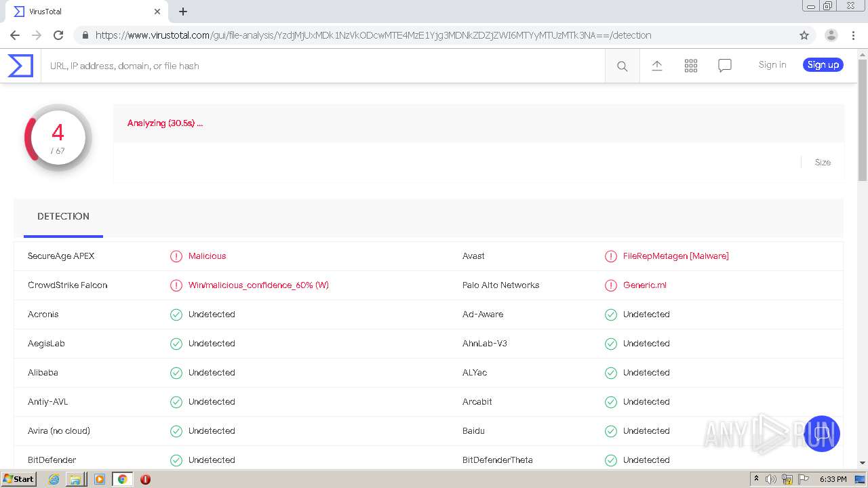The width and height of the screenshot is (868, 488).
Task: Click the browser forward arrow
Action: [x=37, y=35]
